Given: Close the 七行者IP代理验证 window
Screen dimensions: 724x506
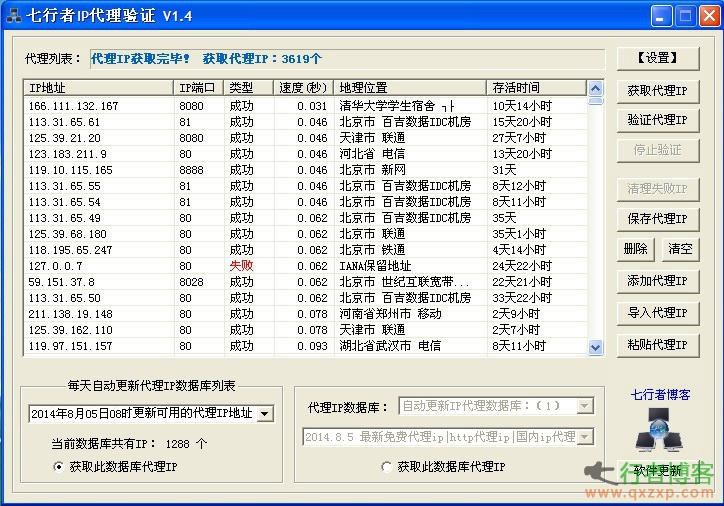Looking at the screenshot, I should click(709, 16).
